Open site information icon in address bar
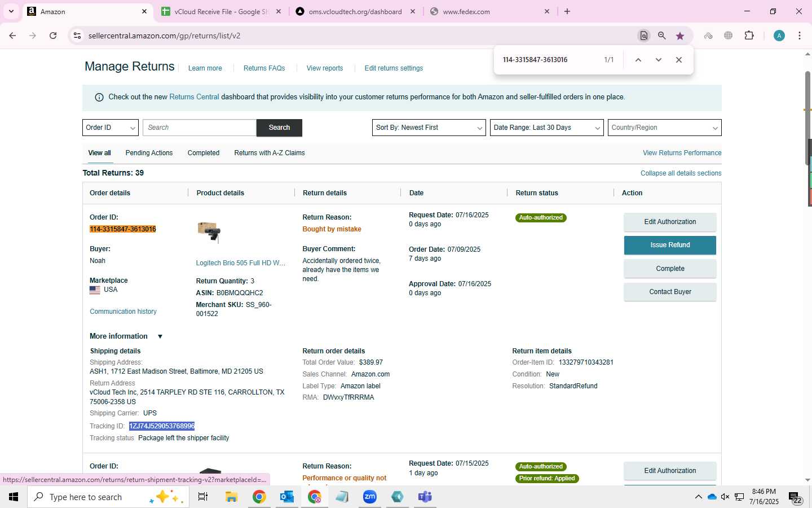Viewport: 812px width, 508px height. [77, 36]
